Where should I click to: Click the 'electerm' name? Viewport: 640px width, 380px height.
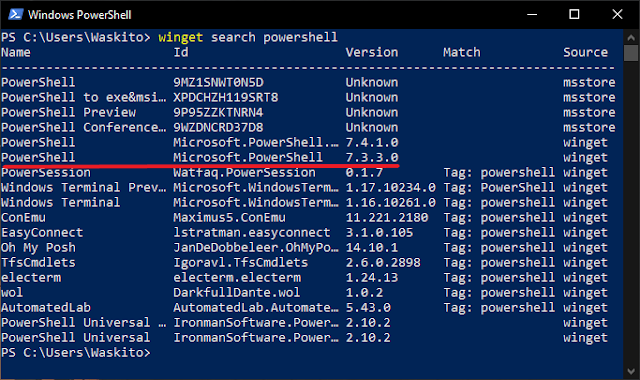click(x=31, y=278)
